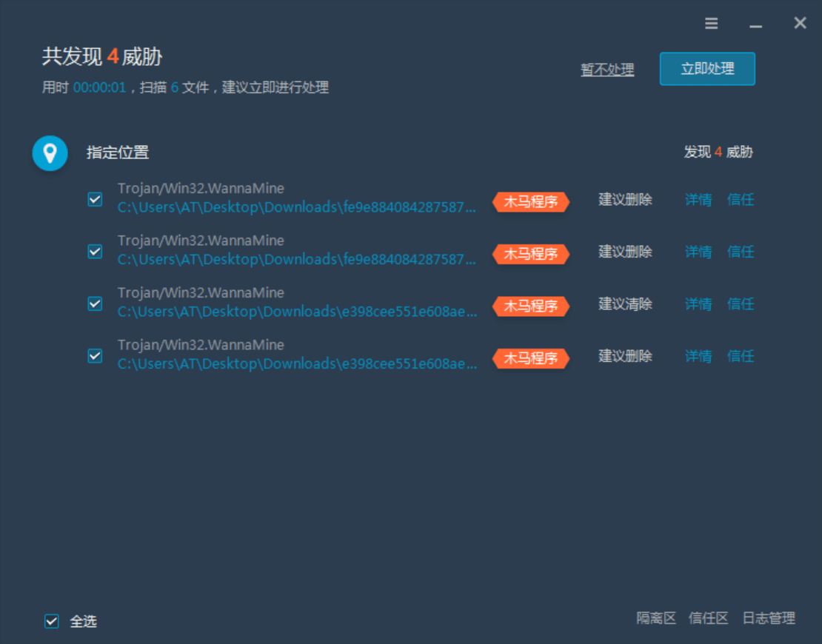Screen dimensions: 822x644
Task: Click the 木马程序 badge on the second threat
Action: (530, 254)
